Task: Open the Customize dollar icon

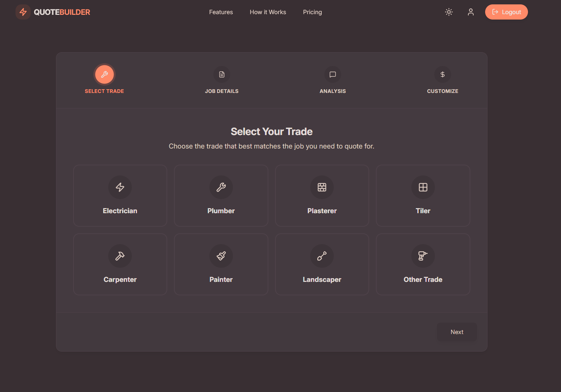Action: tap(443, 74)
